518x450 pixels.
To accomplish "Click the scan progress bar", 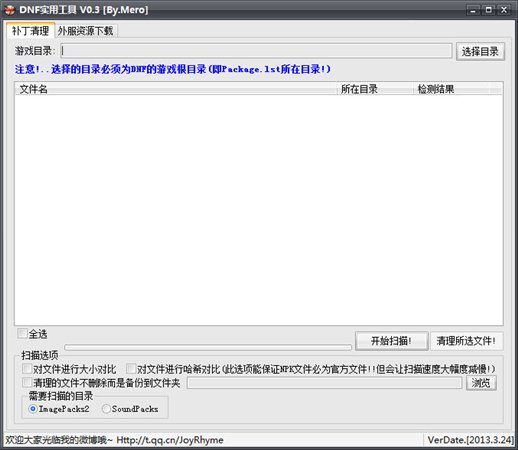I will coord(208,347).
